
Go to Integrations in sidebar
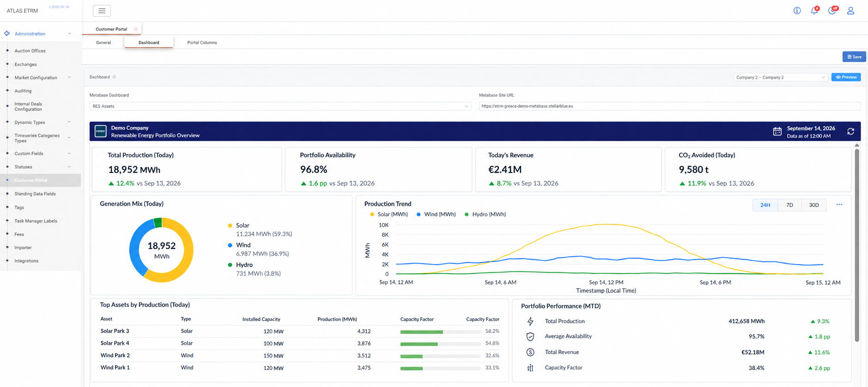(26, 261)
